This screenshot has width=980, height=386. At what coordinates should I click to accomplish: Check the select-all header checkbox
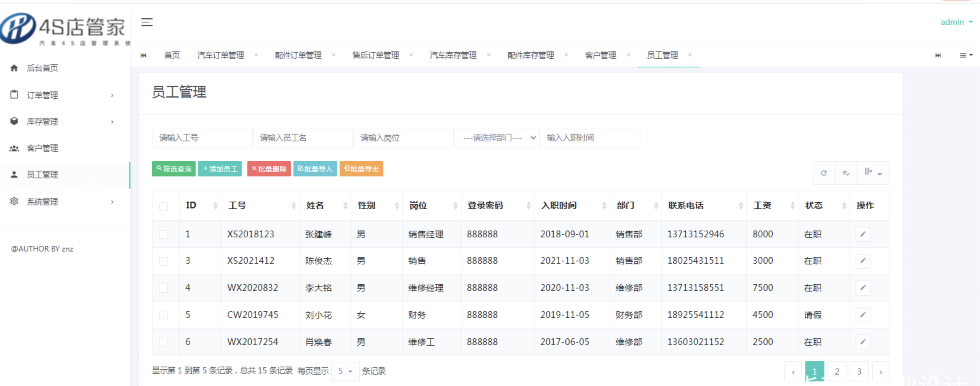[164, 206]
